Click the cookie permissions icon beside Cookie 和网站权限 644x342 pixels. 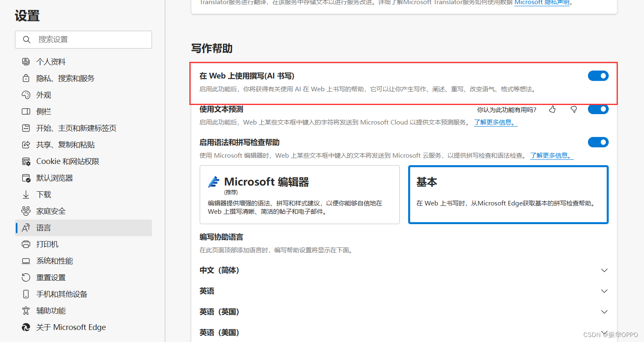click(26, 161)
